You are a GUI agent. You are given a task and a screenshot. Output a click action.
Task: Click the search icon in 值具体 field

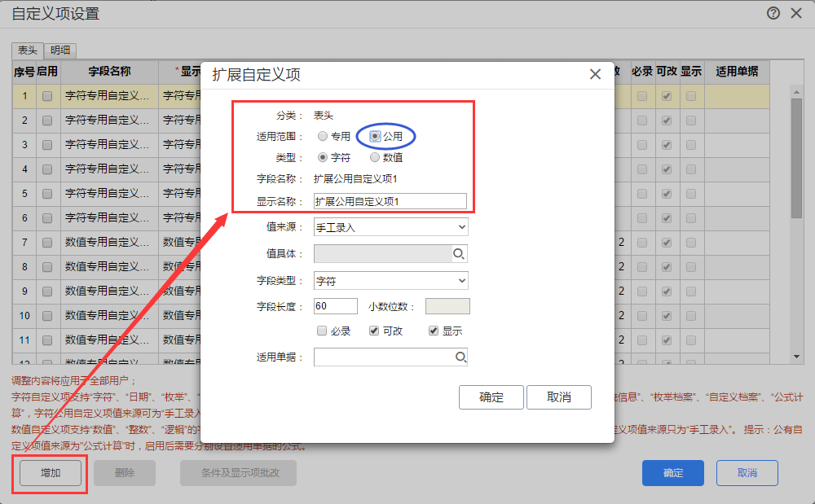pyautogui.click(x=458, y=254)
